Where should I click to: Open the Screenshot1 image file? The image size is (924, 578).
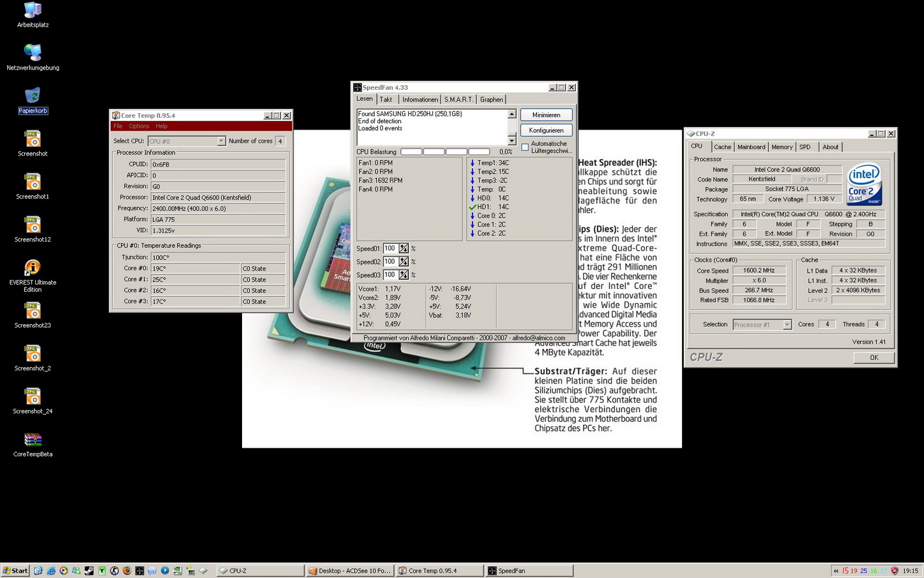(33, 187)
